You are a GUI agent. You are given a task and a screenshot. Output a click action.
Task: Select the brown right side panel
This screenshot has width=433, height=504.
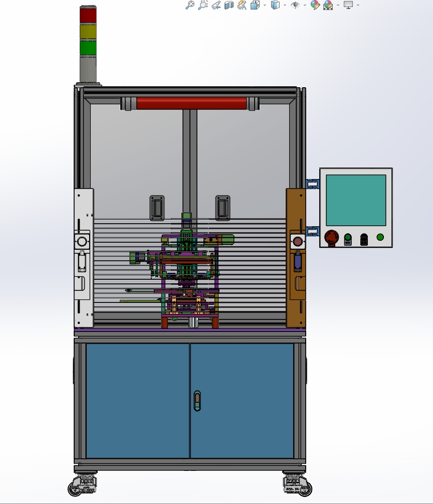pyautogui.click(x=296, y=258)
